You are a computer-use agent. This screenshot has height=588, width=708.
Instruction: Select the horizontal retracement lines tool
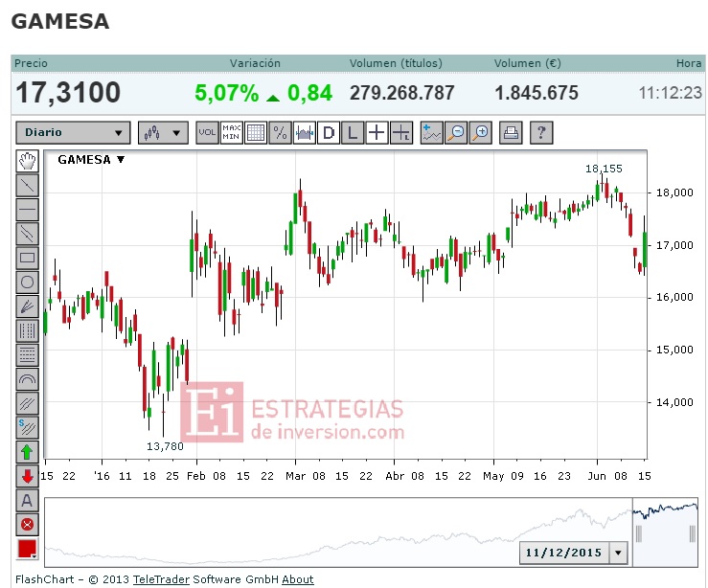pyautogui.click(x=27, y=355)
